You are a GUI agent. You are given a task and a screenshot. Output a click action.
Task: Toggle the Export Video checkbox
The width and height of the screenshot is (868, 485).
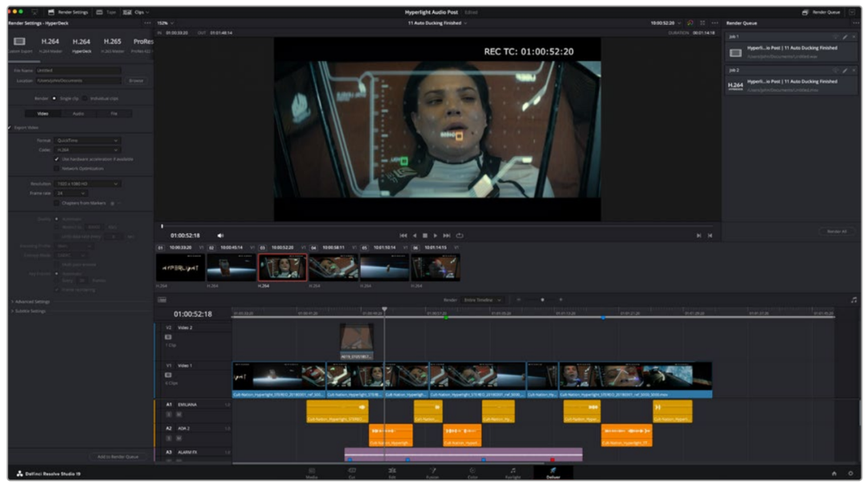click(x=10, y=128)
